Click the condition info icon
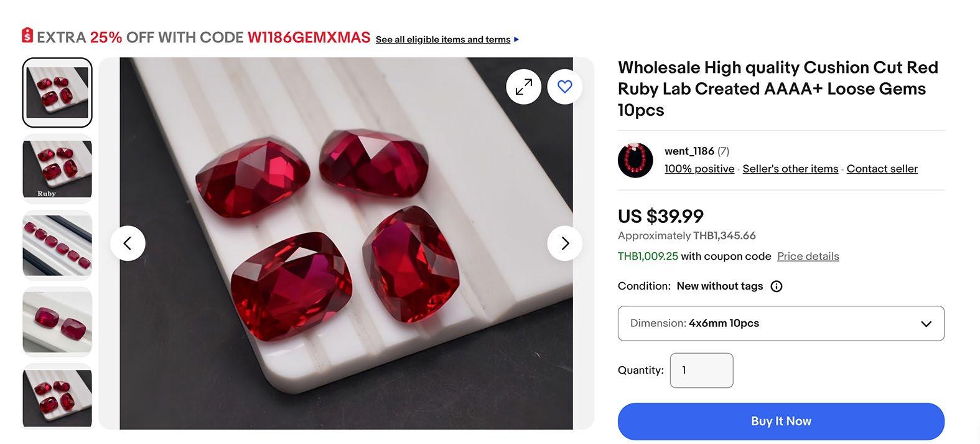980x444 pixels. [776, 286]
